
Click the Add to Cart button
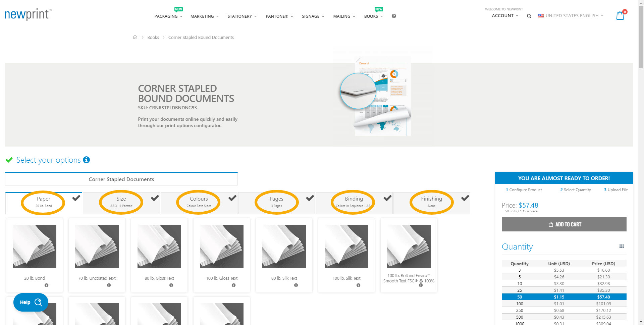pos(564,224)
